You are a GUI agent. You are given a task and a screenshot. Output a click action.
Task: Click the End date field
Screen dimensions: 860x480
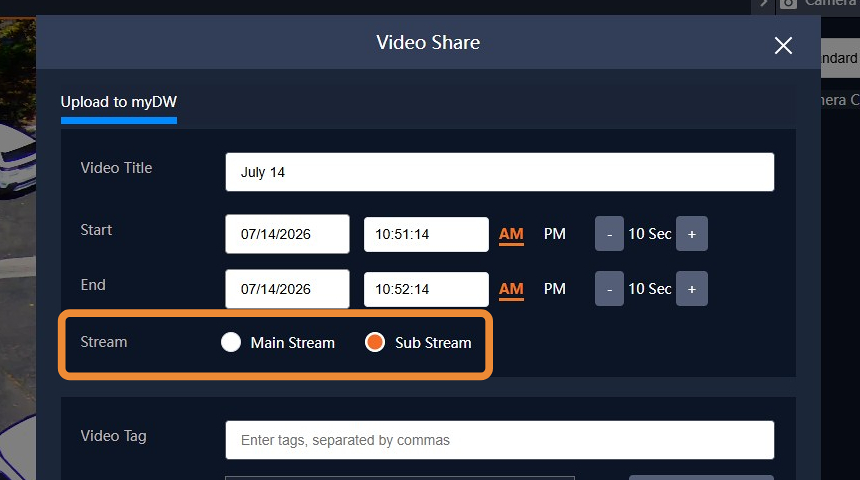pyautogui.click(x=287, y=289)
